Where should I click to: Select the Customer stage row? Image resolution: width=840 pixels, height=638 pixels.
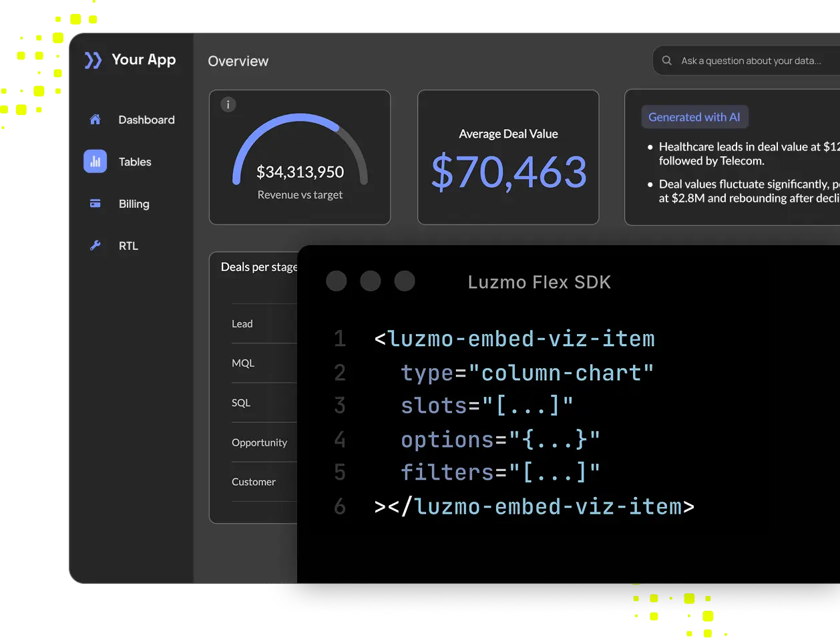pyautogui.click(x=264, y=482)
